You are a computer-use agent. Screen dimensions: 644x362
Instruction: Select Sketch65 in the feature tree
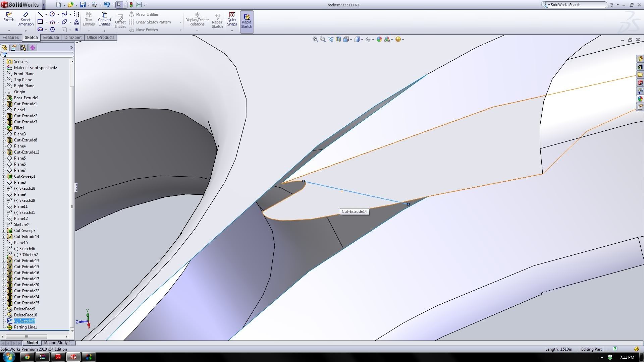point(24,321)
